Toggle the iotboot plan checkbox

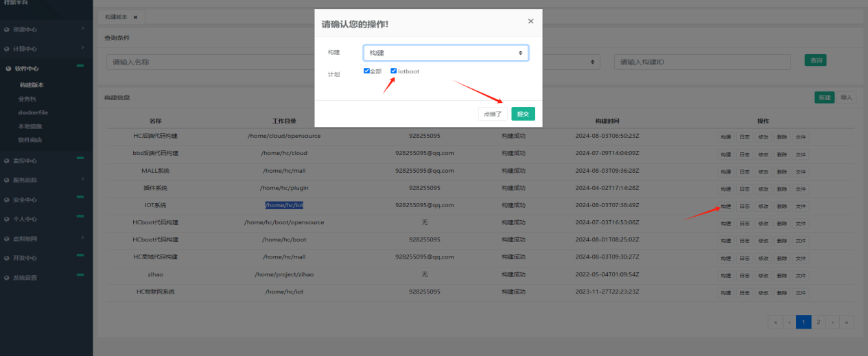(394, 71)
